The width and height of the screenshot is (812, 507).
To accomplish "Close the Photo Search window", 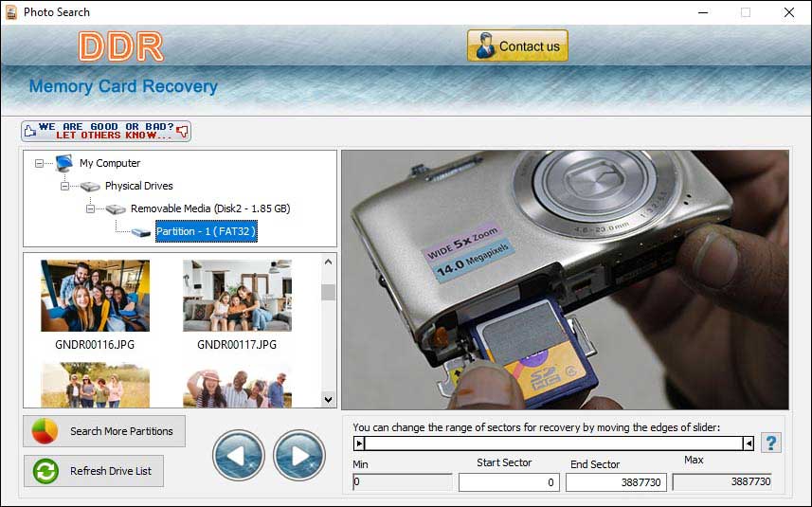I will 788,12.
